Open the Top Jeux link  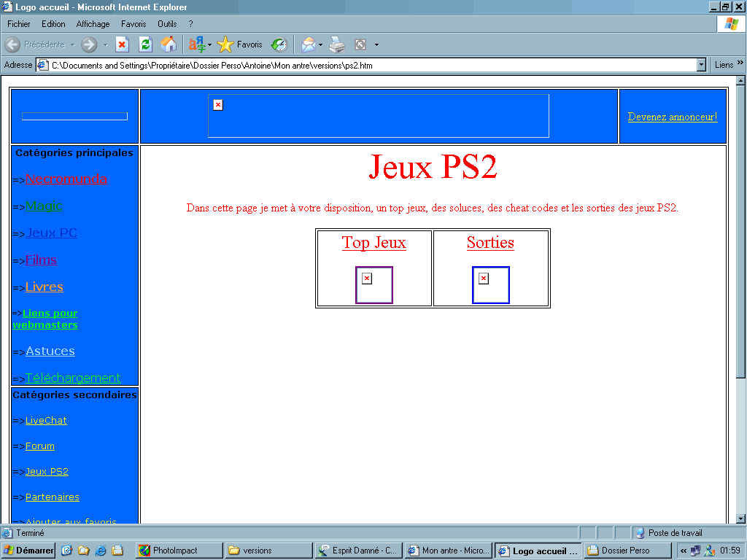coord(374,242)
